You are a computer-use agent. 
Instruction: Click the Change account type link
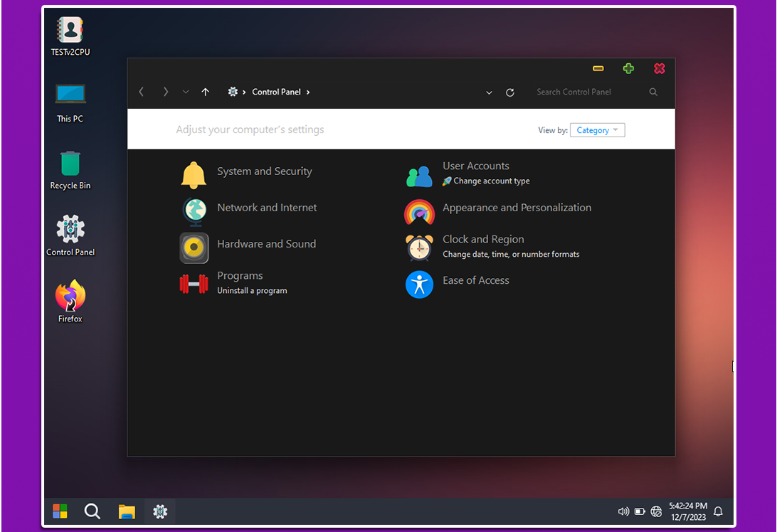click(x=491, y=181)
